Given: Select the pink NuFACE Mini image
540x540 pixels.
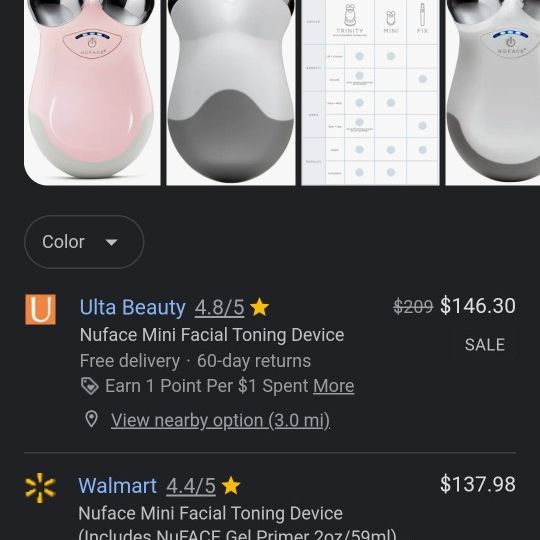Looking at the screenshot, I should point(92,93).
